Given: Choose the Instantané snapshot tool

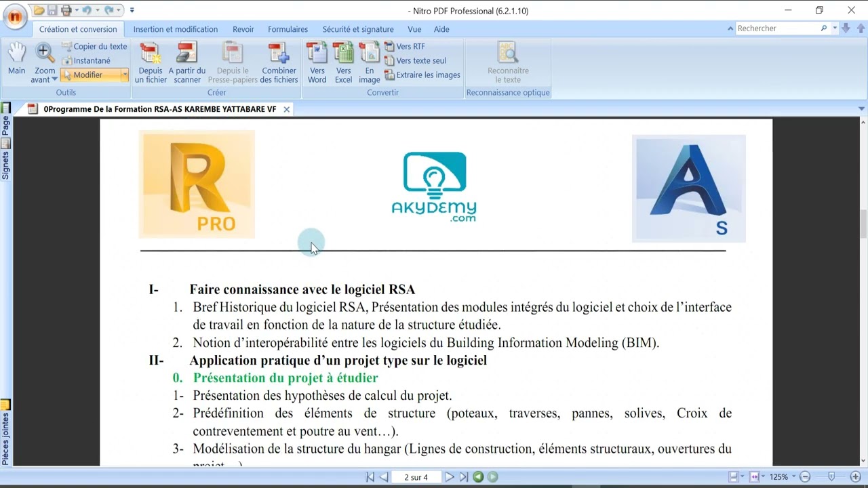Looking at the screenshot, I should click(x=86, y=60).
